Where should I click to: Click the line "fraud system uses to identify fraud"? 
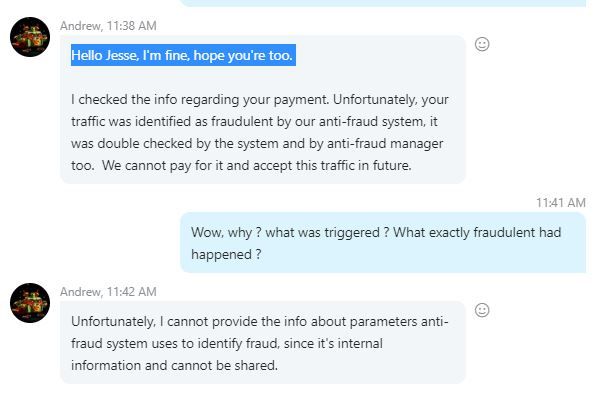coord(227,344)
